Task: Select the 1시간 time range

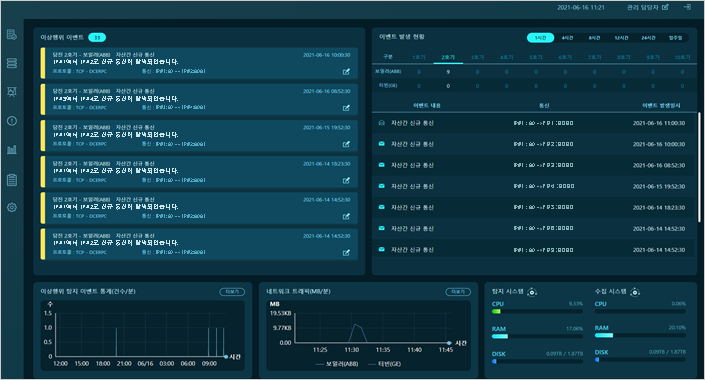Action: point(540,38)
